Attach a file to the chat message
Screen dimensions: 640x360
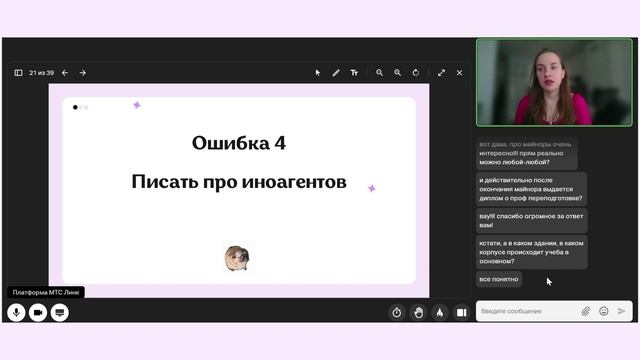coord(585,311)
